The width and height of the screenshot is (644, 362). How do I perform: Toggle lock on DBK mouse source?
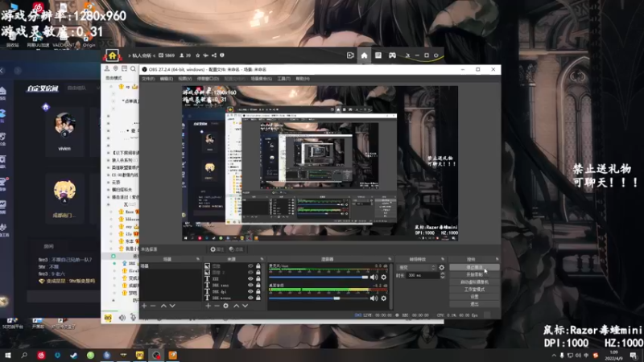[x=258, y=298]
